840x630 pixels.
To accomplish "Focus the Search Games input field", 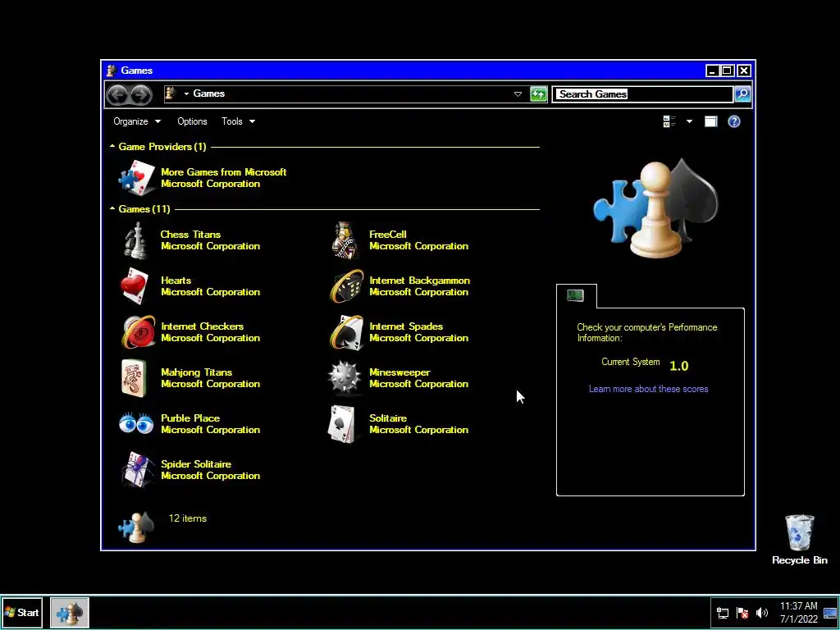I will pos(643,94).
